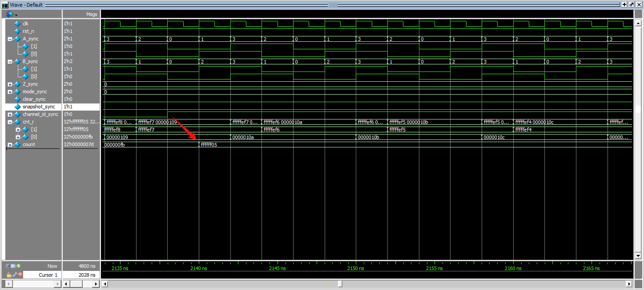This screenshot has height=290, width=644.
Task: Select the clear_sync signal
Action: point(34,99)
